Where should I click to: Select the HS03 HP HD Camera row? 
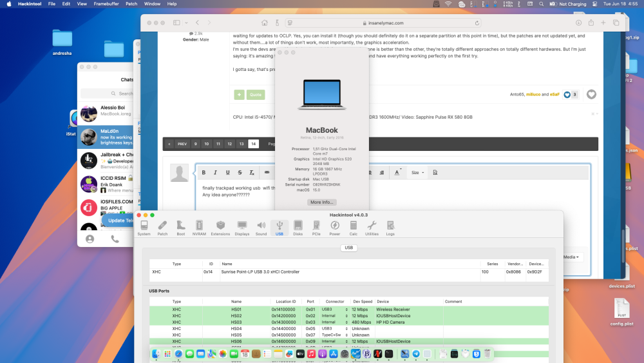pyautogui.click(x=348, y=322)
